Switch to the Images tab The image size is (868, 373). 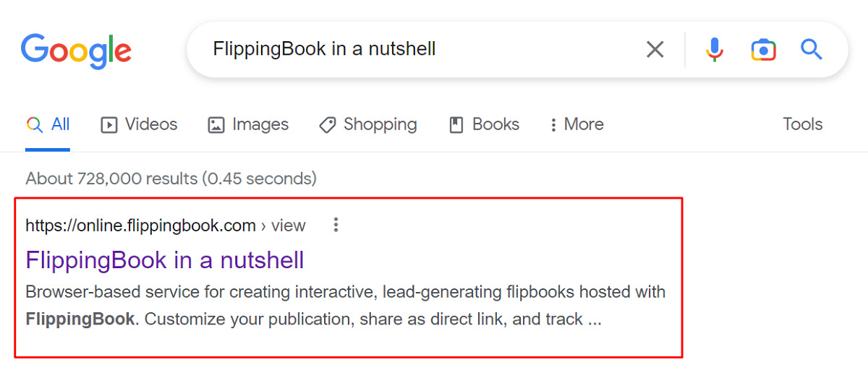(x=248, y=124)
